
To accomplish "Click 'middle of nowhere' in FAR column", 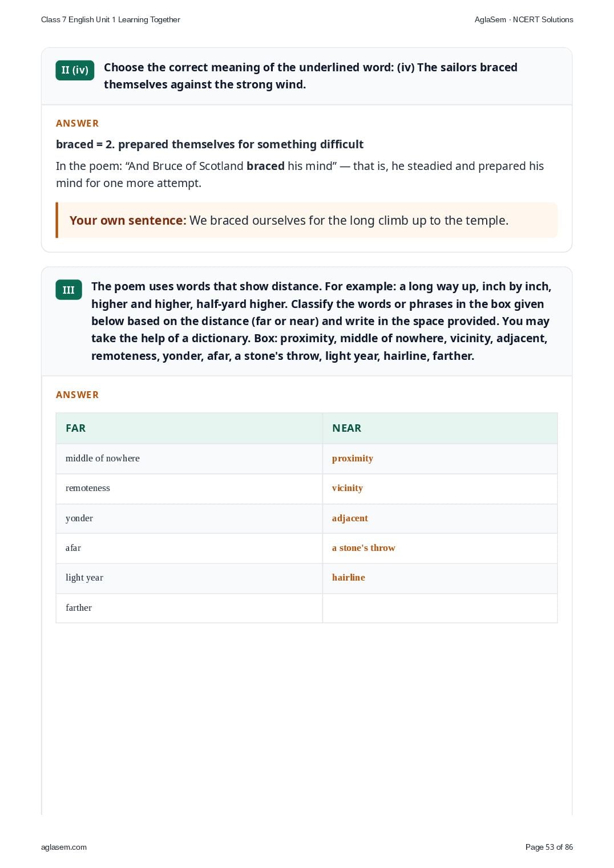I will [103, 459].
